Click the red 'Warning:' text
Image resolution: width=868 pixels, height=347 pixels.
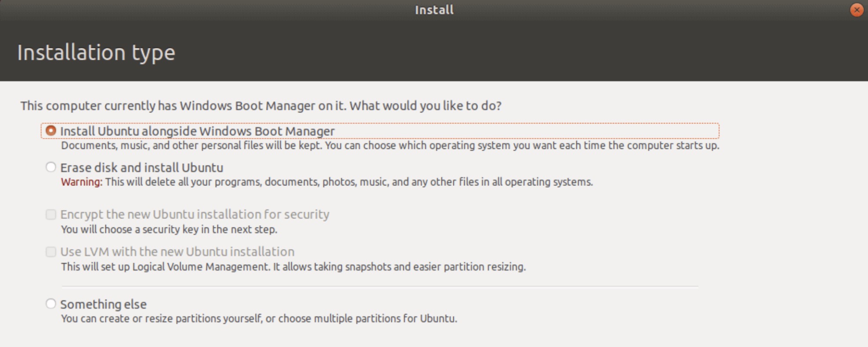pyautogui.click(x=81, y=182)
